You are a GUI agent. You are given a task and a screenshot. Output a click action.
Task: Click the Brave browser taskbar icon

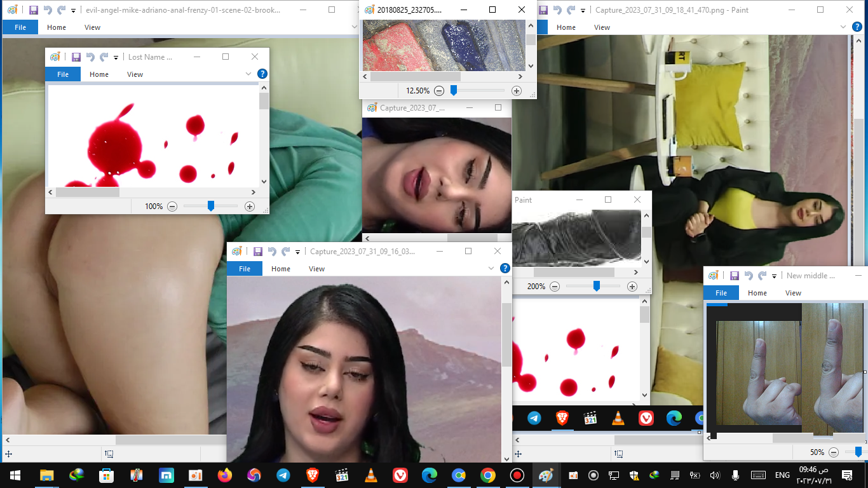click(312, 475)
